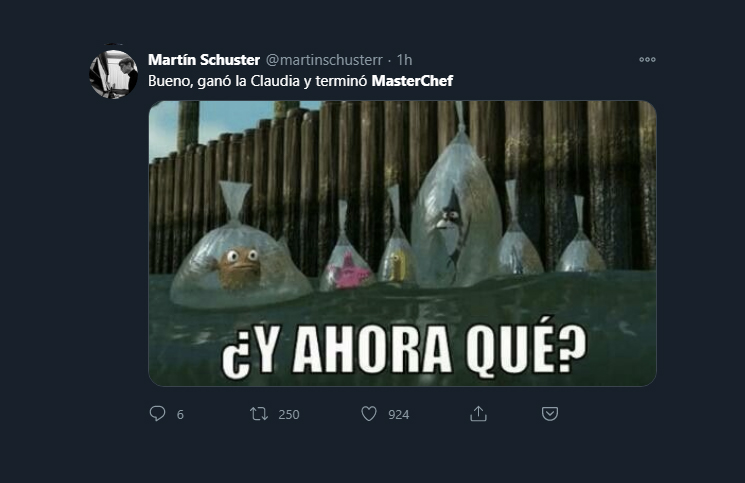
Task: Select the tweet text about Claudia
Action: tap(300, 81)
